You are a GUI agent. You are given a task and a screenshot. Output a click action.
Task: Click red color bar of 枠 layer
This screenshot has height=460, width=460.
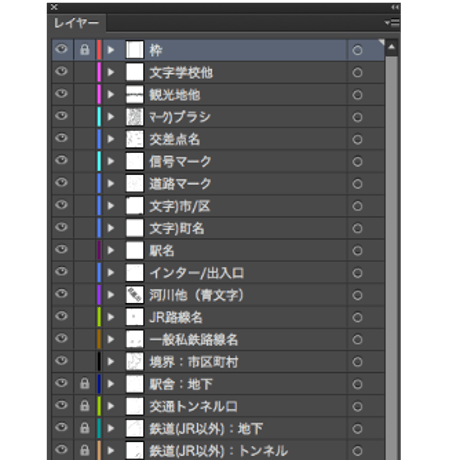(x=99, y=50)
